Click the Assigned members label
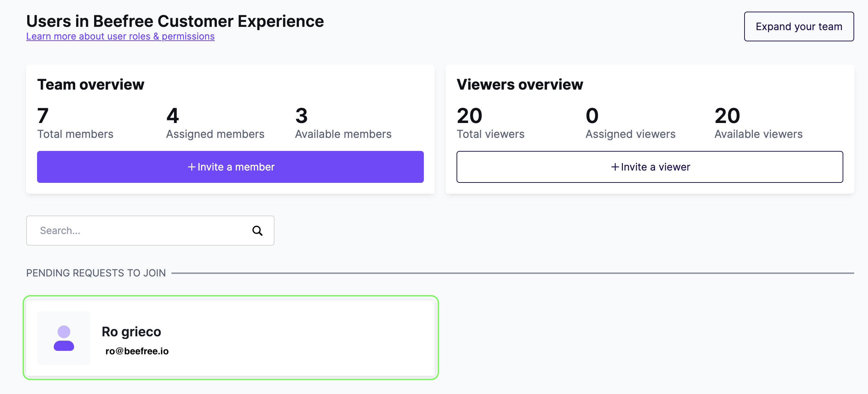The image size is (868, 394). pos(215,134)
